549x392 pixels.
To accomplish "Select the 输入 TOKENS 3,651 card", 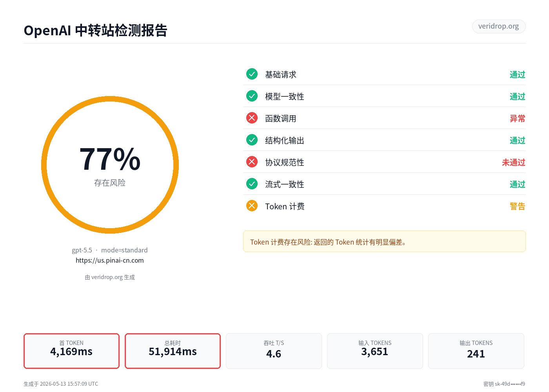I will pos(375,351).
